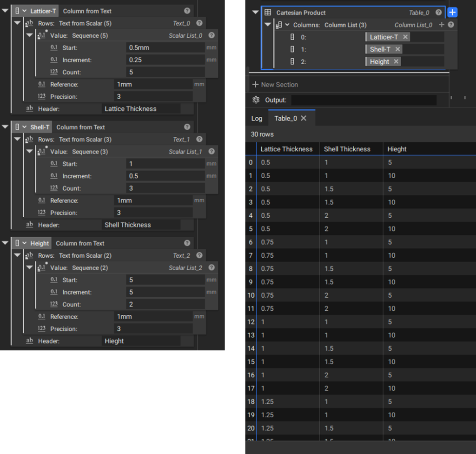Click the column icon of Height block
The height and width of the screenshot is (454, 476).
[x=17, y=243]
